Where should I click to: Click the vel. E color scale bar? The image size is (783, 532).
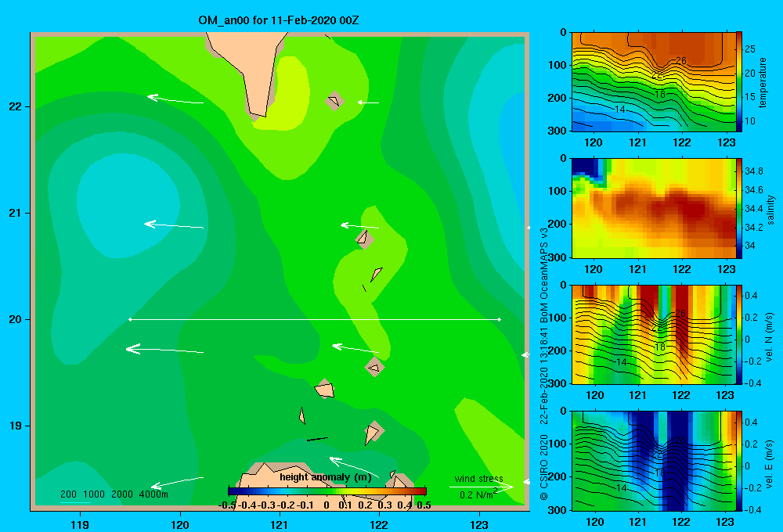[x=739, y=461]
